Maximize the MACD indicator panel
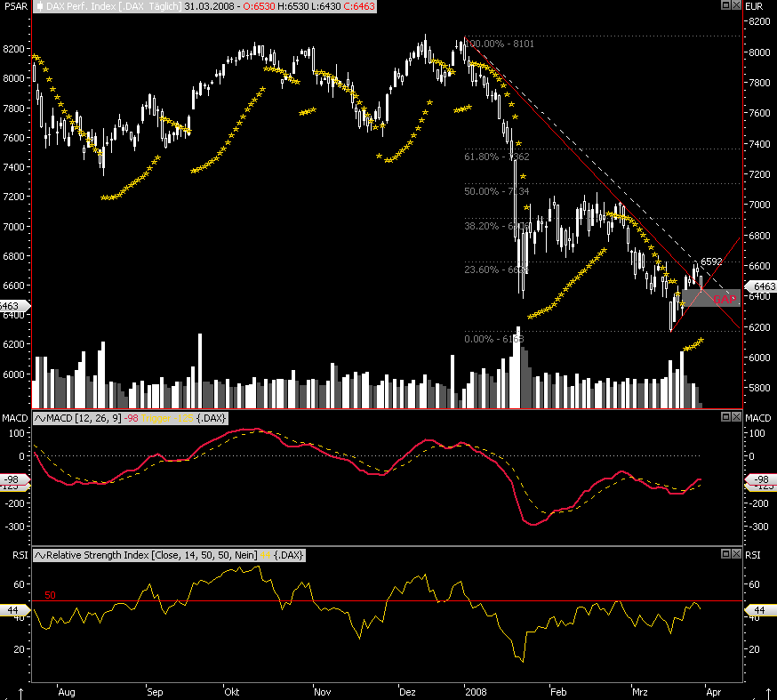 725,417
